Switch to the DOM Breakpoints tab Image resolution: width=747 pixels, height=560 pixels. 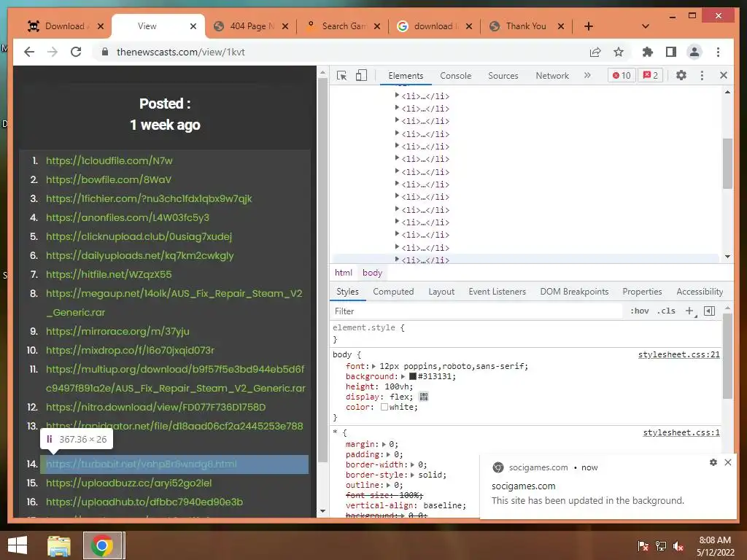pyautogui.click(x=574, y=292)
